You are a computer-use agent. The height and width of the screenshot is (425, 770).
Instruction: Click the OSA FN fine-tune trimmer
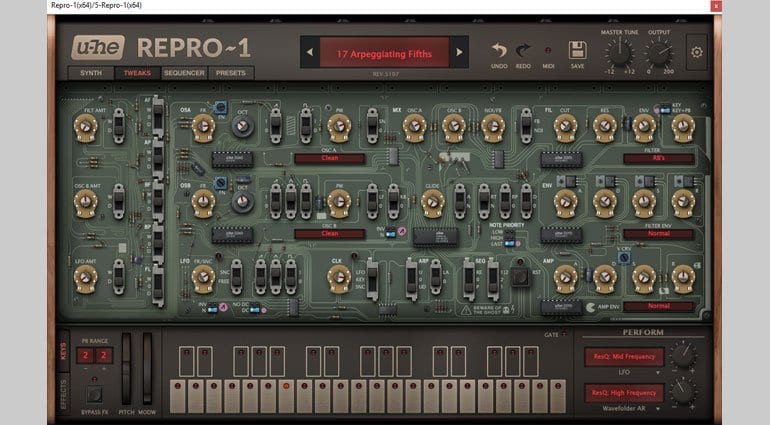pyautogui.click(x=220, y=107)
